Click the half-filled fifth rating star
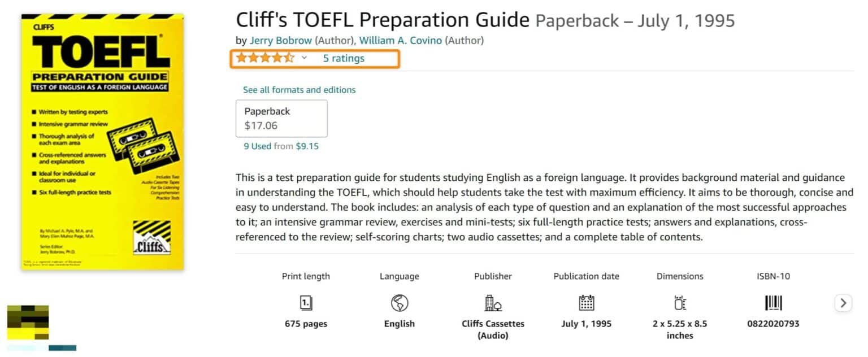Viewport: 868px width, 357px height. [290, 57]
